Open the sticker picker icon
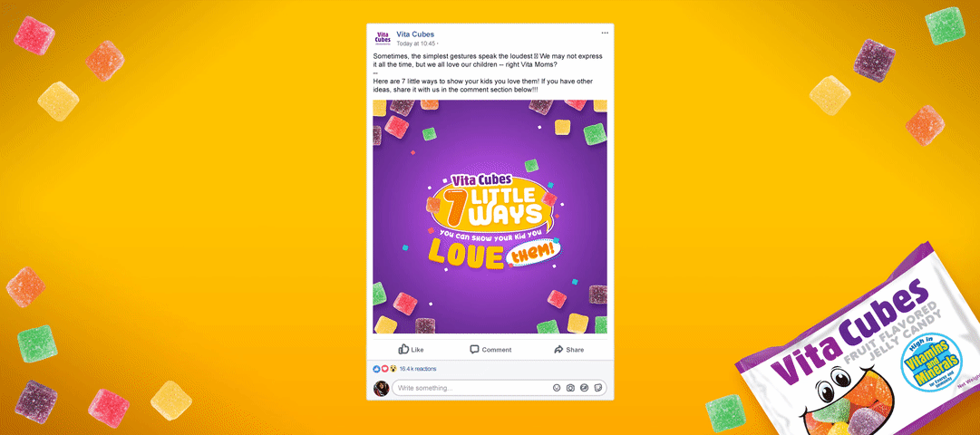 (x=598, y=388)
